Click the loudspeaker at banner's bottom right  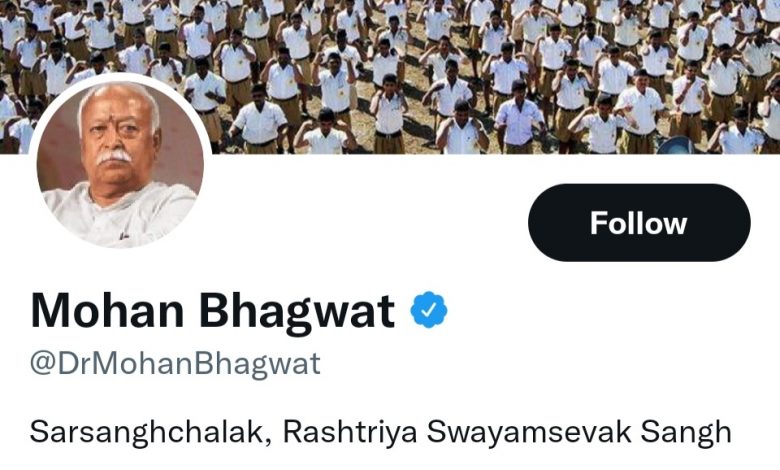[676, 146]
